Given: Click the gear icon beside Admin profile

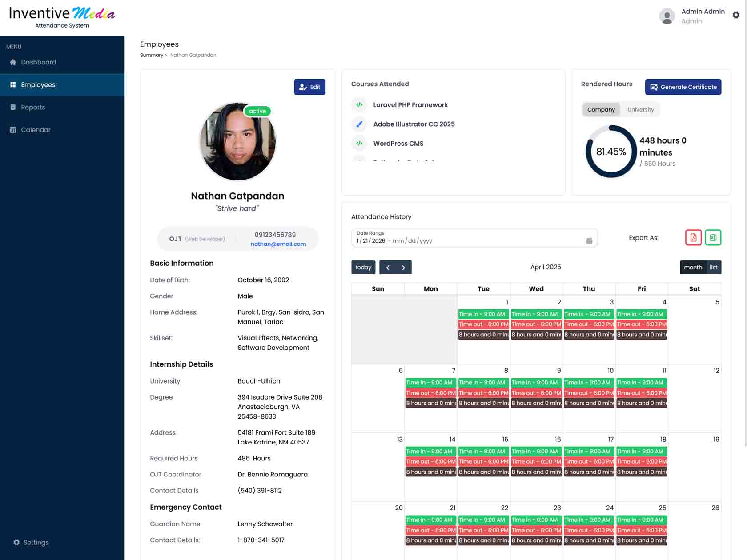Looking at the screenshot, I should 736,15.
